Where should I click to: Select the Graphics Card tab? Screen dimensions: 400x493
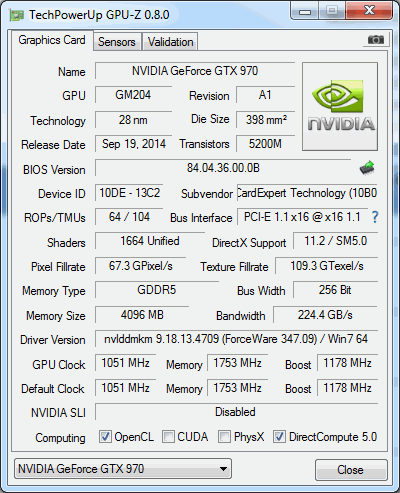tap(52, 40)
